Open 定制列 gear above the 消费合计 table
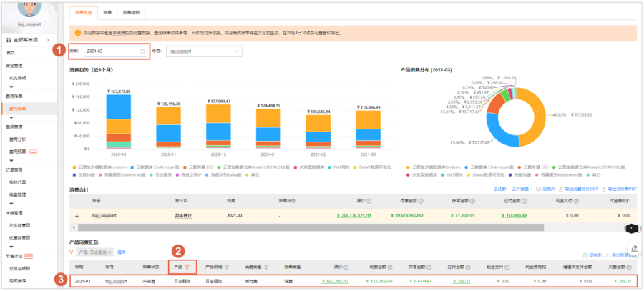This screenshot has width=644, height=291. point(538,189)
